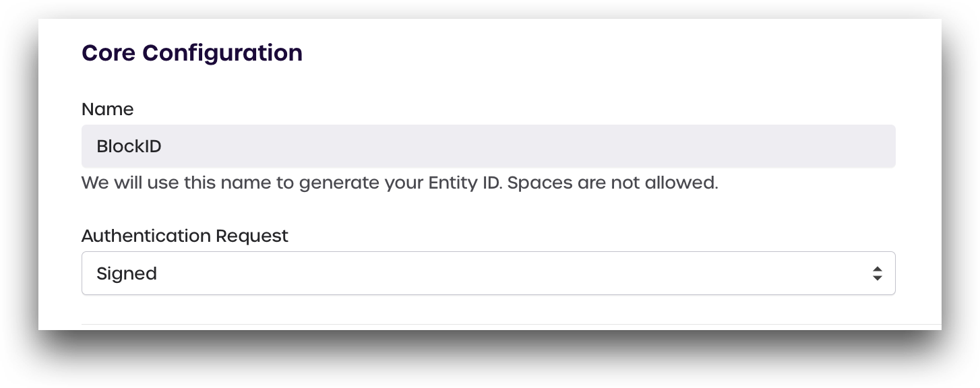Click the upward arrow of the select icon

coord(877,269)
